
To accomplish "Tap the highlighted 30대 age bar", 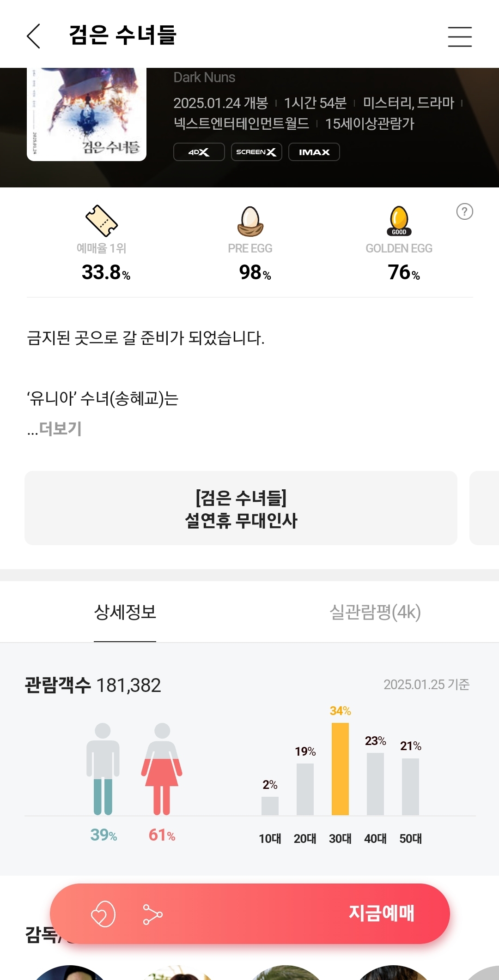I will click(340, 769).
